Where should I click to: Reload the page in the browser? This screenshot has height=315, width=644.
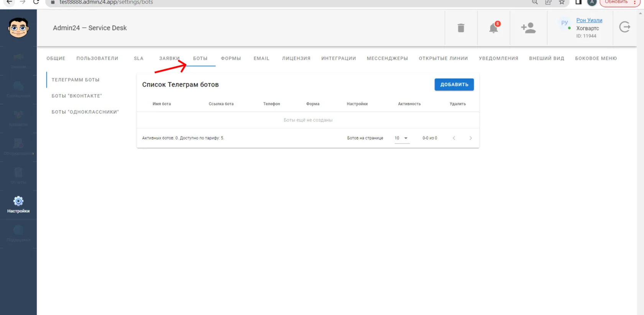(x=36, y=2)
